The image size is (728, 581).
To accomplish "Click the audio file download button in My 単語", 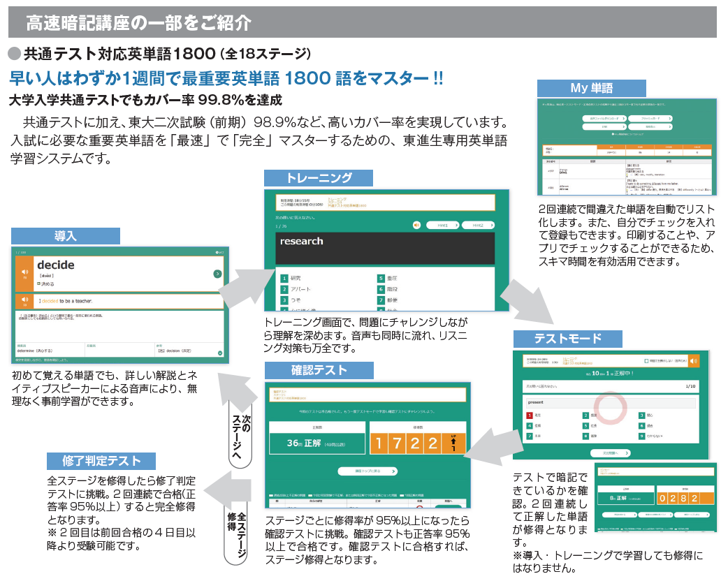I will (x=604, y=118).
